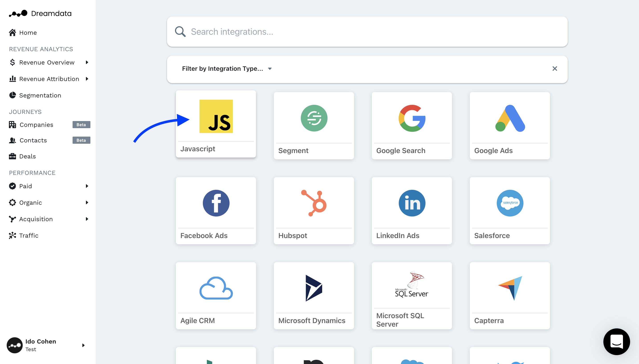Open the Microsoft SQL Server integration
This screenshot has height=364, width=639.
coord(412,296)
